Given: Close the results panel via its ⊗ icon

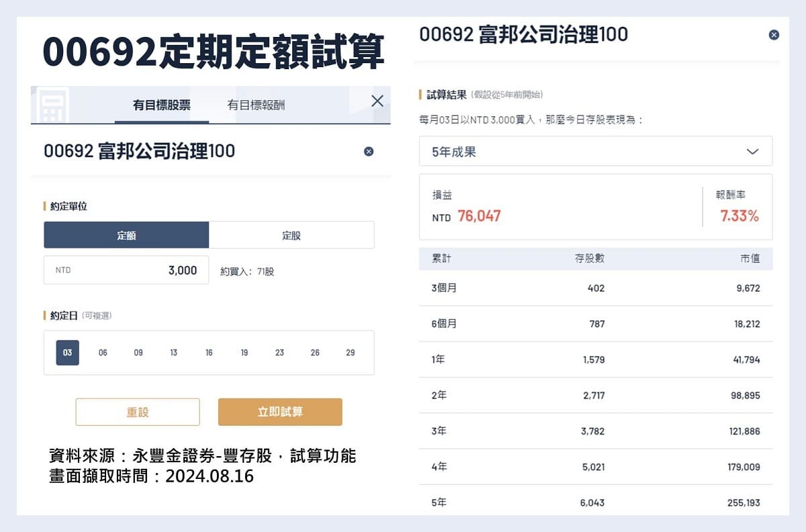Looking at the screenshot, I should click(773, 34).
